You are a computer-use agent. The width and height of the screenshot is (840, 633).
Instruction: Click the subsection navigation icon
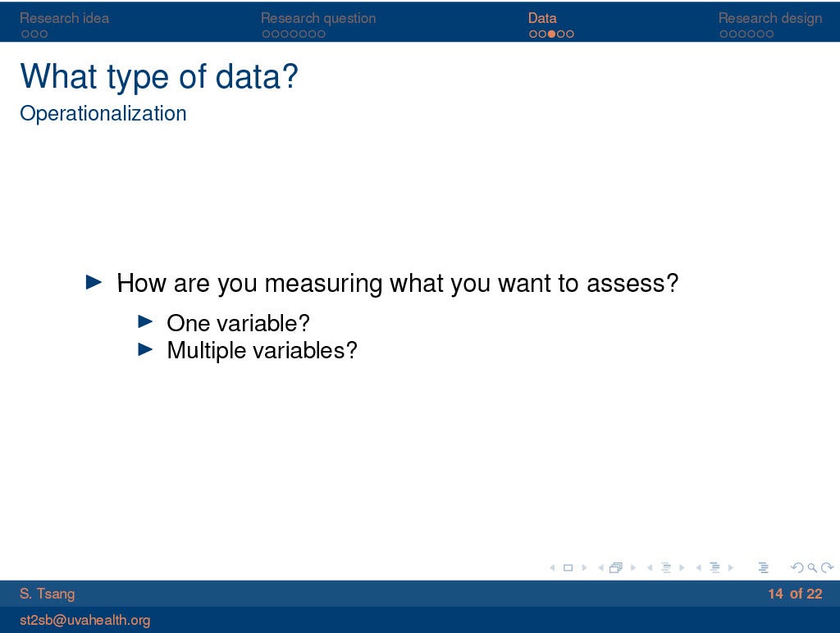[665, 567]
